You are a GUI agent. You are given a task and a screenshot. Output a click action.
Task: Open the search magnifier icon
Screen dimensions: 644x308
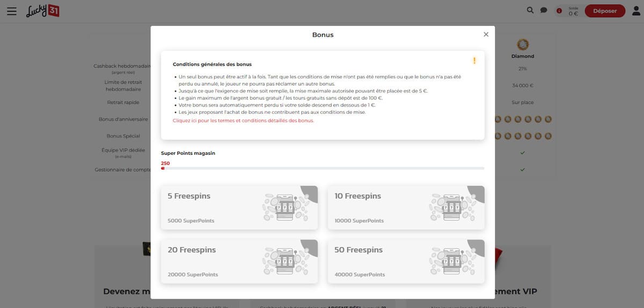(531, 10)
